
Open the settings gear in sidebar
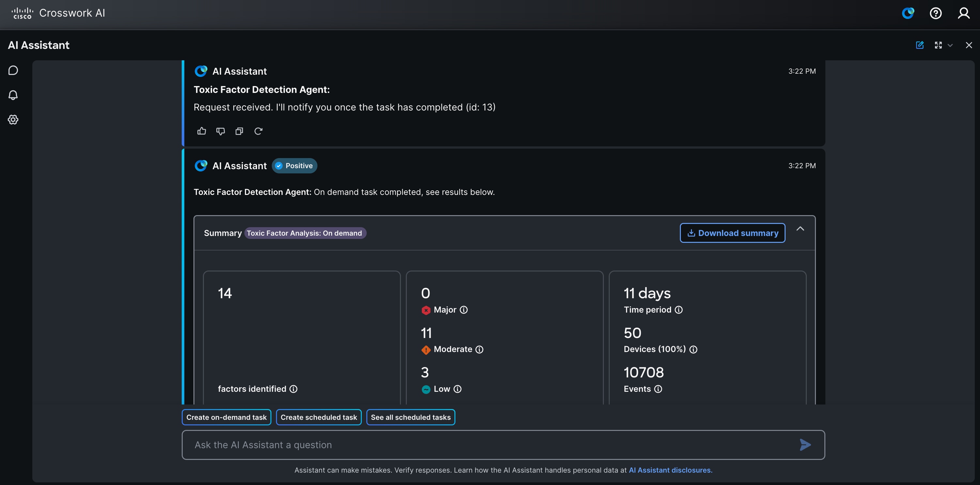[13, 120]
